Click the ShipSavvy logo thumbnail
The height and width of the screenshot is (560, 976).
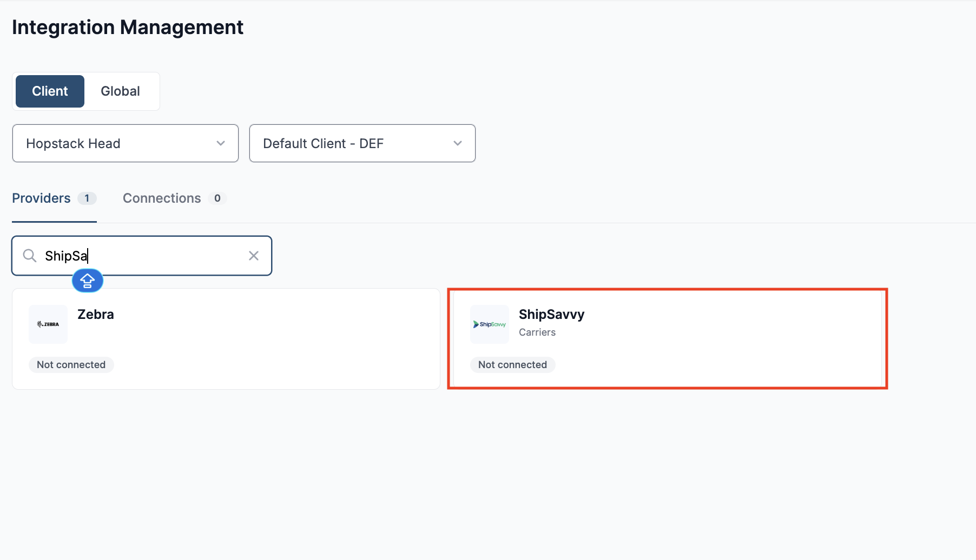pyautogui.click(x=490, y=324)
